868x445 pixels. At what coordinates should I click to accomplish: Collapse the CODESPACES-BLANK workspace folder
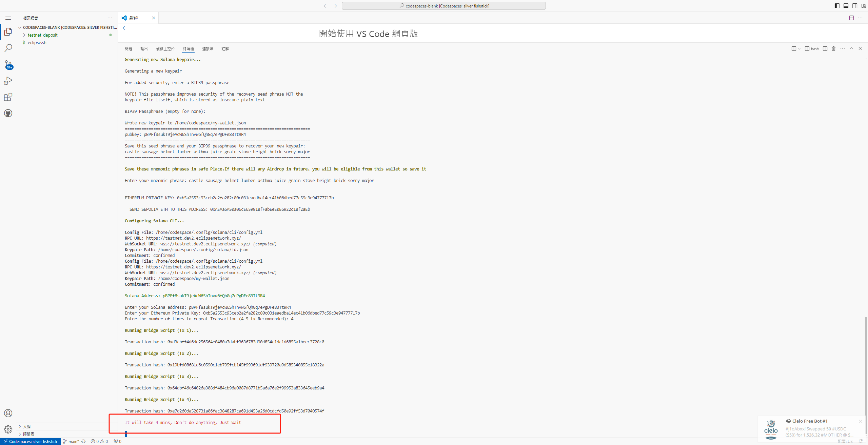[67, 27]
